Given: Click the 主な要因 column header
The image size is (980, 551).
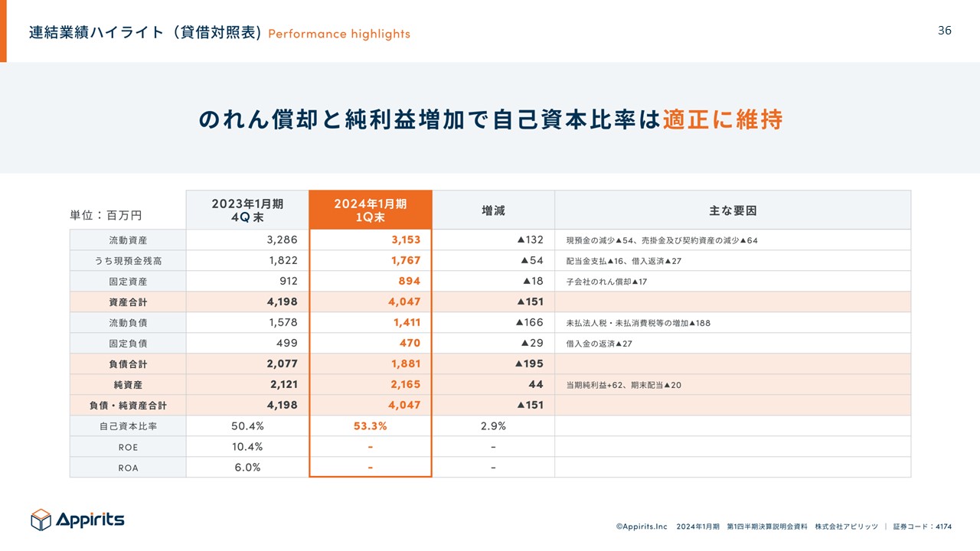Looking at the screenshot, I should [733, 210].
